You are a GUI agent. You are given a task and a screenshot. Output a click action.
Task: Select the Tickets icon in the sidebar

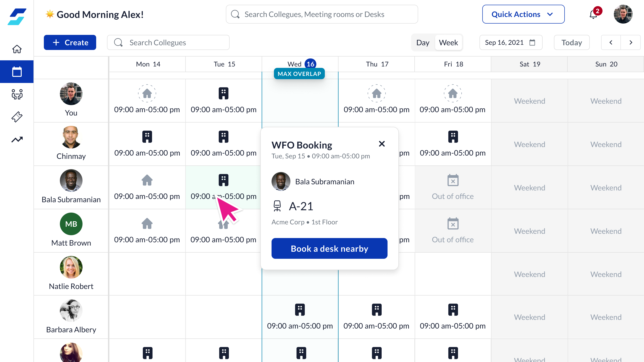[17, 117]
